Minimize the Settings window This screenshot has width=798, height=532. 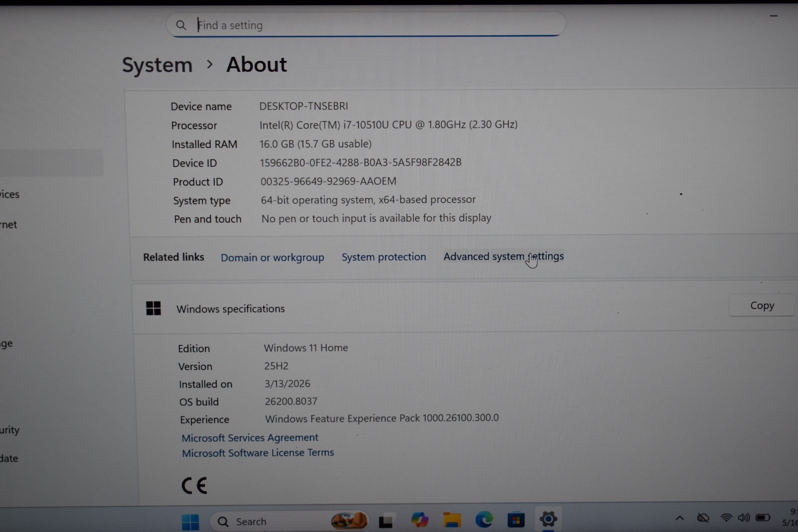774,16
